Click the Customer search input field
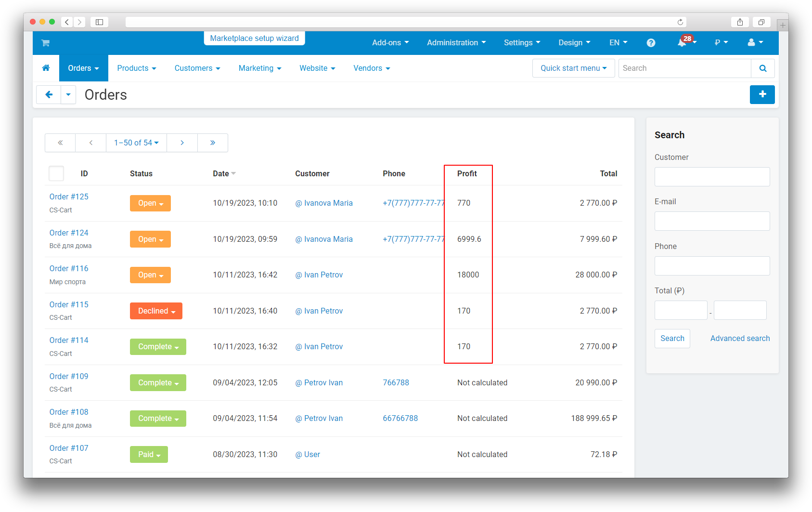 click(x=712, y=177)
